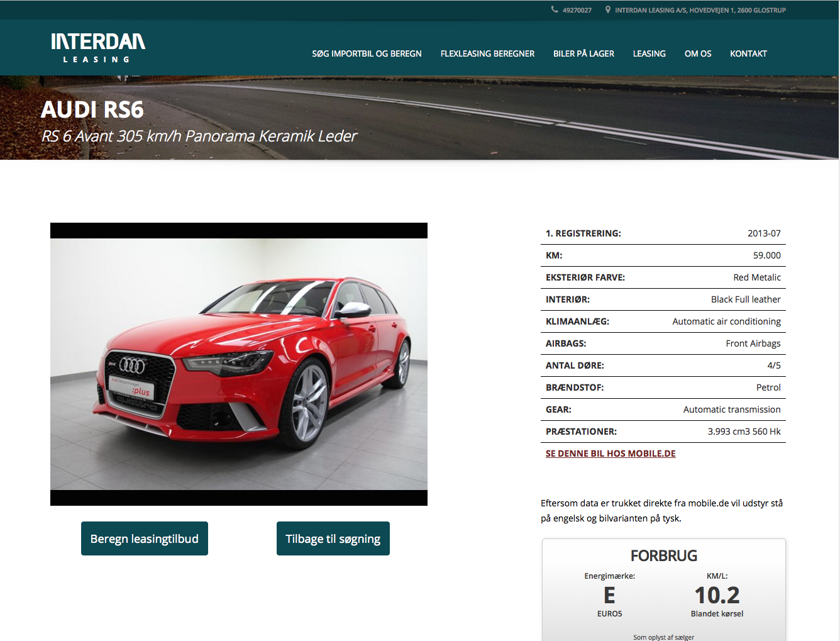The height and width of the screenshot is (641, 840).
Task: Click the RS 6 Avant subtitle text
Action: point(199,136)
